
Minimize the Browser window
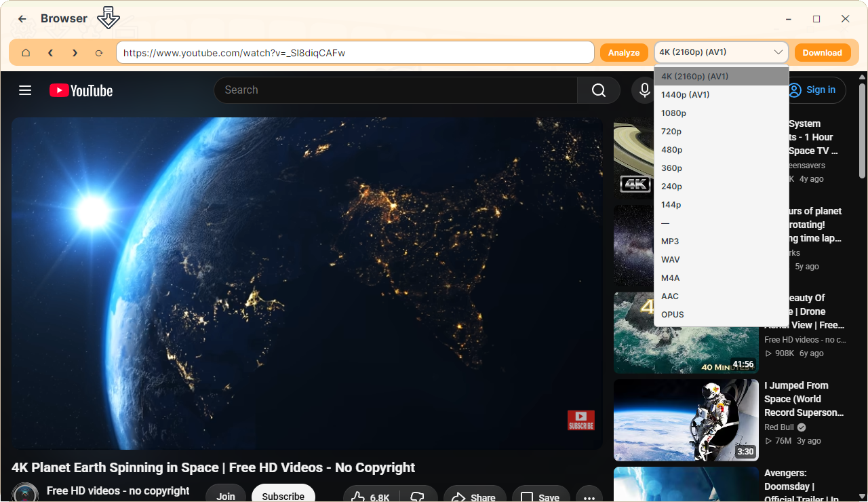(789, 19)
